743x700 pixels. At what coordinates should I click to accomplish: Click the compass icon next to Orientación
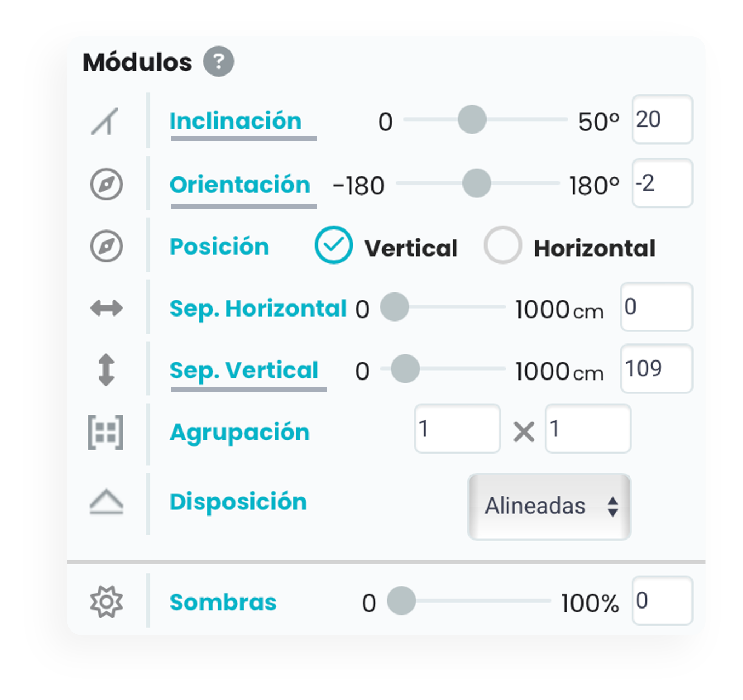tap(106, 185)
